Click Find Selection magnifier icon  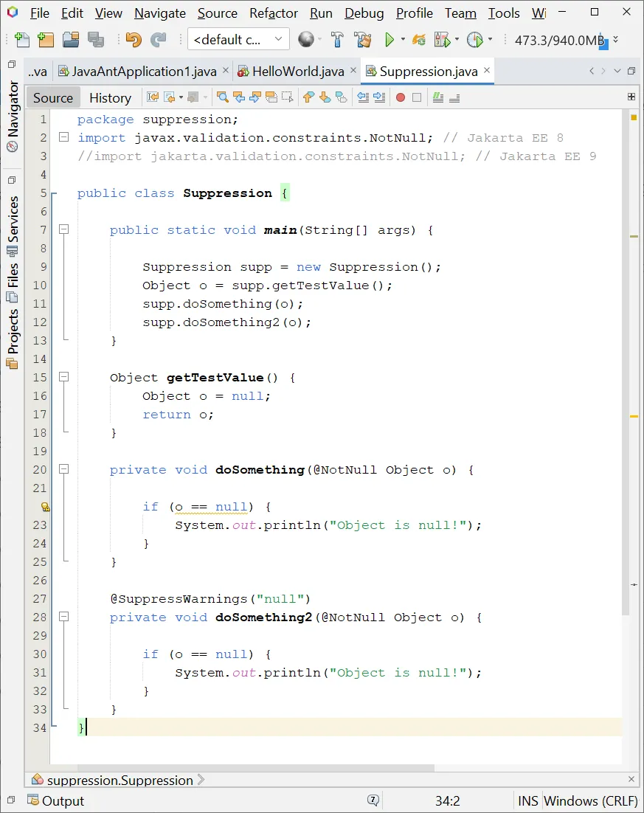pos(223,97)
